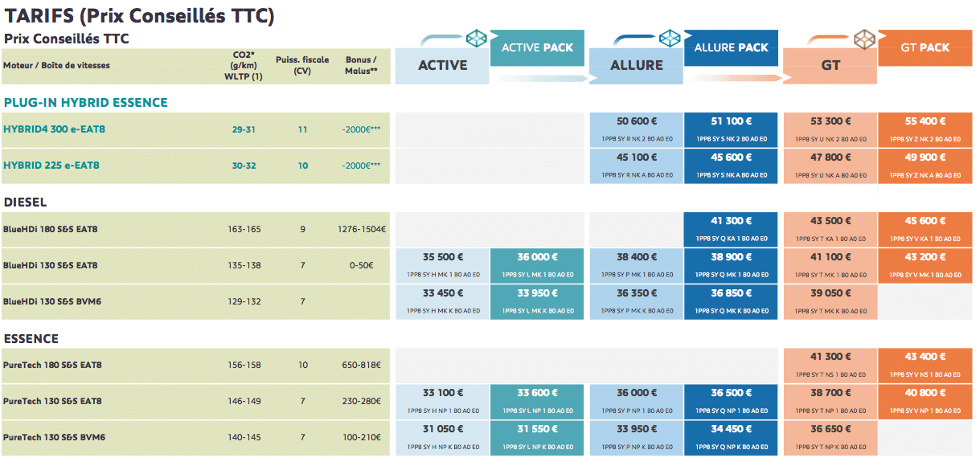
Task: Choose the GT PACK column header
Action: coord(925,48)
